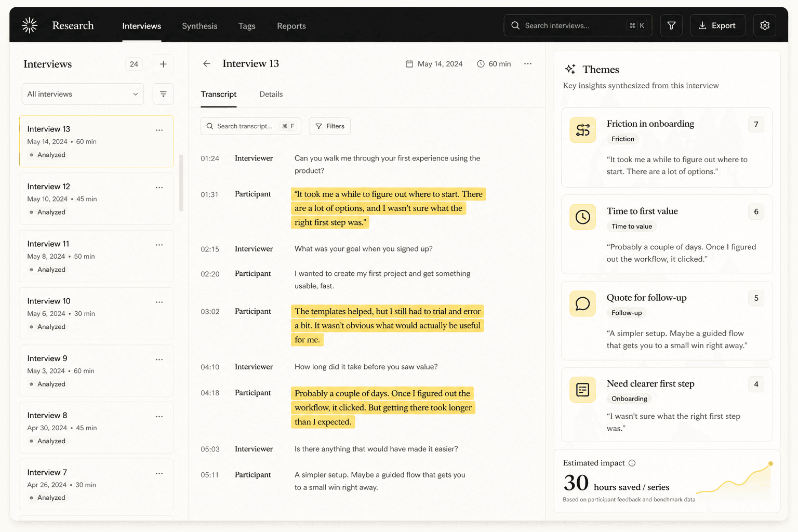Click the Time to value tag chip
This screenshot has height=532, width=798.
coord(632,227)
